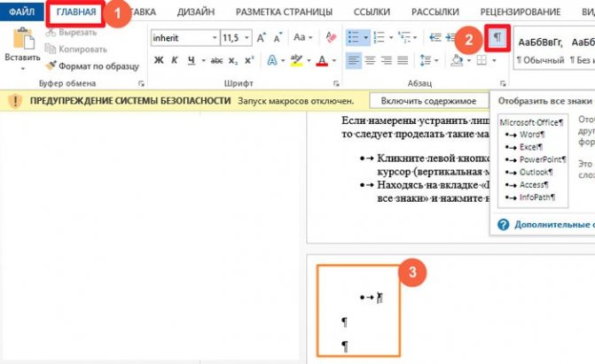Open the ДИЗАЙН tab
The image size is (595, 364).
coord(196,12)
